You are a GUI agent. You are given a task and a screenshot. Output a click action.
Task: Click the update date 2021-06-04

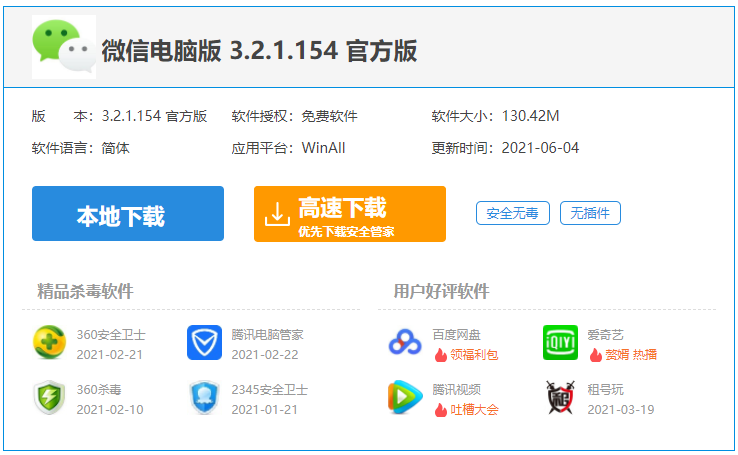click(540, 148)
